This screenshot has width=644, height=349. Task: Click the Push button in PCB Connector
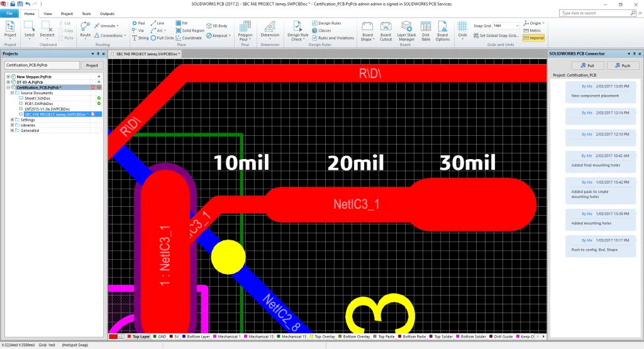pyautogui.click(x=622, y=65)
